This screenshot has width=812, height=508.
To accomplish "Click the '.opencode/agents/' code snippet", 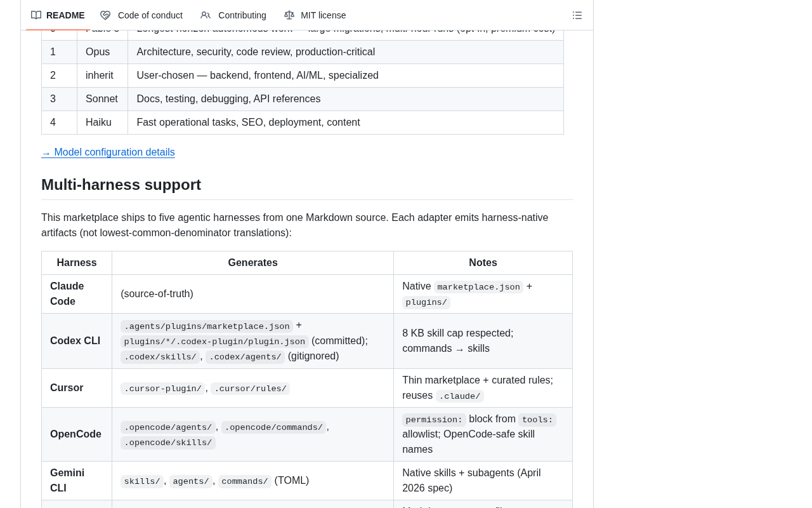I will [168, 427].
